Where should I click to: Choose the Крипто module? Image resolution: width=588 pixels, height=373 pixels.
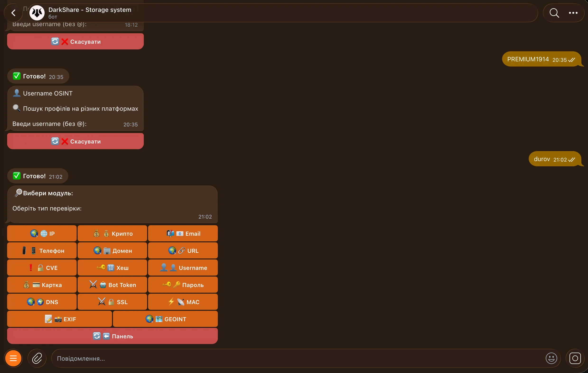112,234
